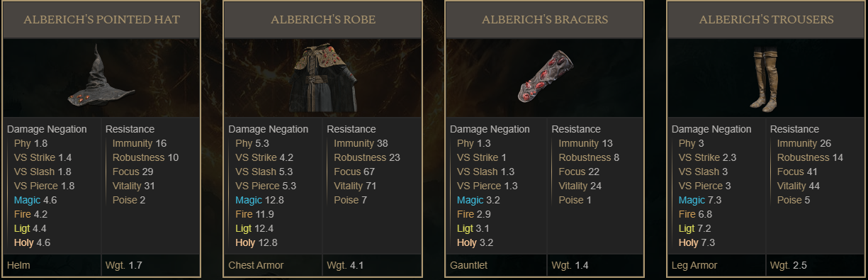868x280 pixels.
Task: Click the Holy stat in the robe card
Action: coord(245,242)
